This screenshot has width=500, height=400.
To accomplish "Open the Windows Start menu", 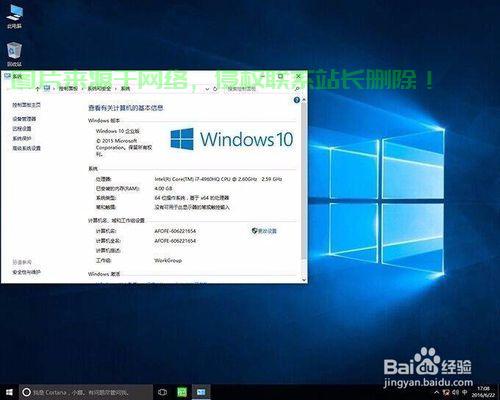I will click(9, 392).
